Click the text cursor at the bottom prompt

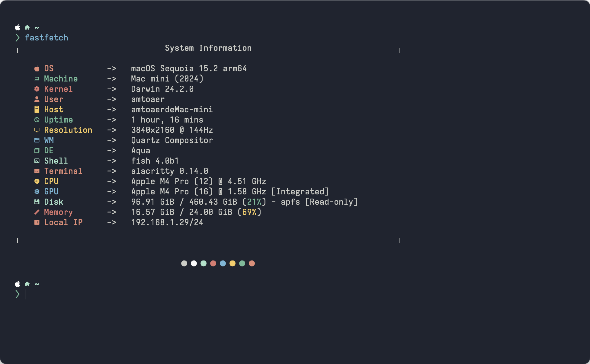[x=25, y=294]
